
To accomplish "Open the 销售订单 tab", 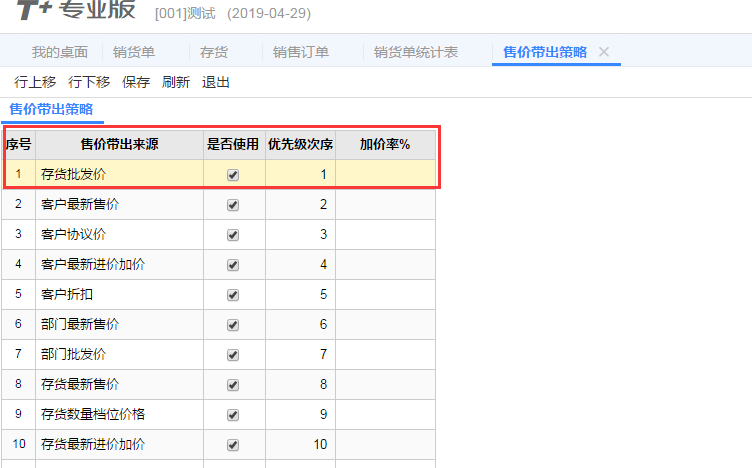I will (x=301, y=52).
